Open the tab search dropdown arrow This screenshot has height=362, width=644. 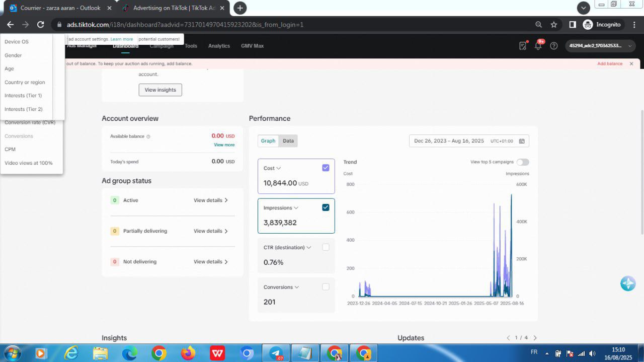tap(583, 8)
